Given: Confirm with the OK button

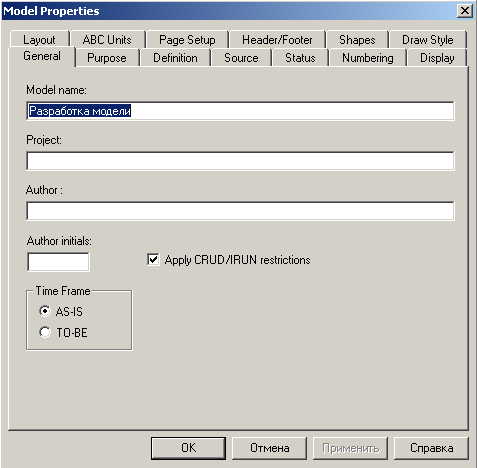Looking at the screenshot, I should click(x=188, y=448).
